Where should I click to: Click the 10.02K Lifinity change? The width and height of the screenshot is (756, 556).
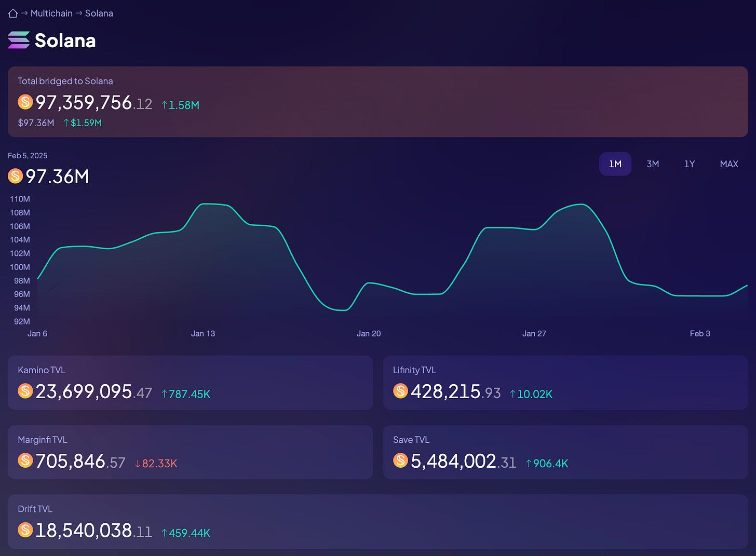point(531,394)
